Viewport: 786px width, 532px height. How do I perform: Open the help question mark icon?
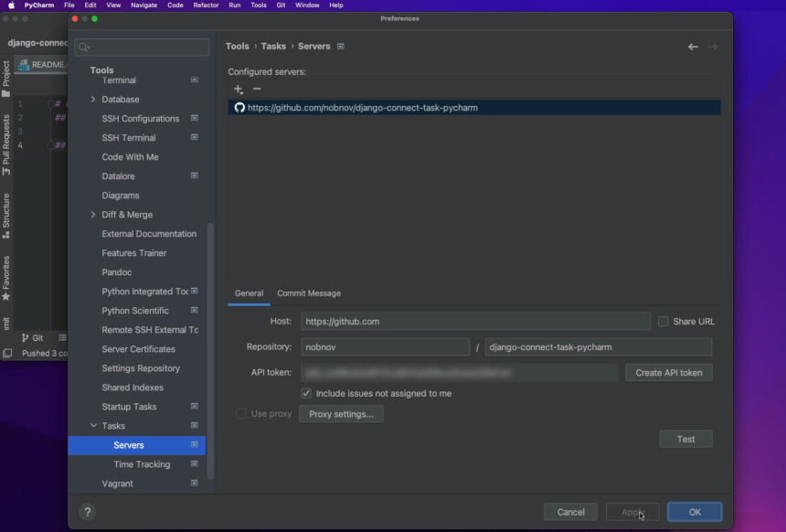point(88,512)
